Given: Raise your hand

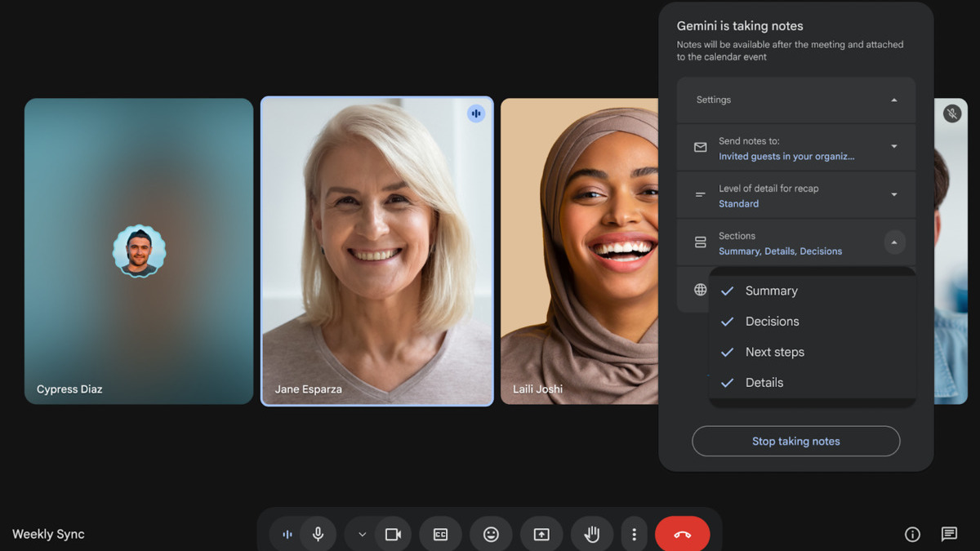Looking at the screenshot, I should pos(591,534).
